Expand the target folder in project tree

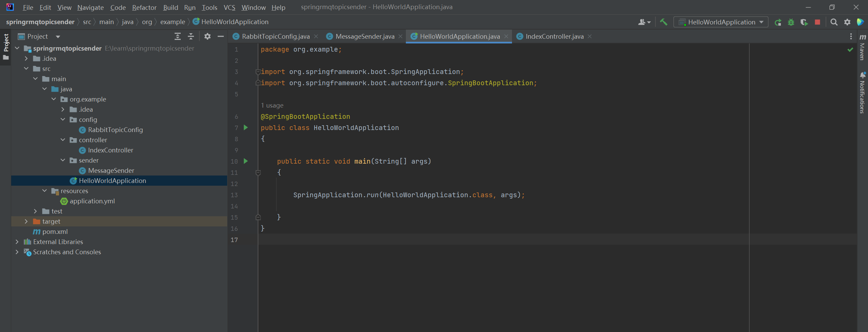[26, 221]
